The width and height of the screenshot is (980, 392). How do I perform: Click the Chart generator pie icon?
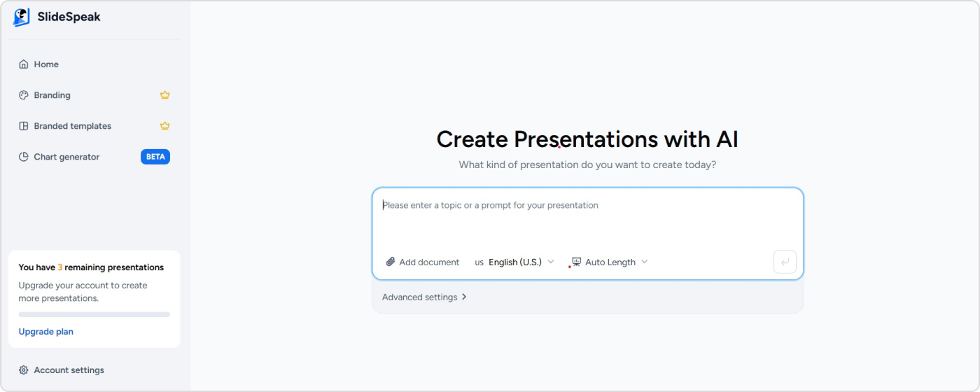coord(24,157)
